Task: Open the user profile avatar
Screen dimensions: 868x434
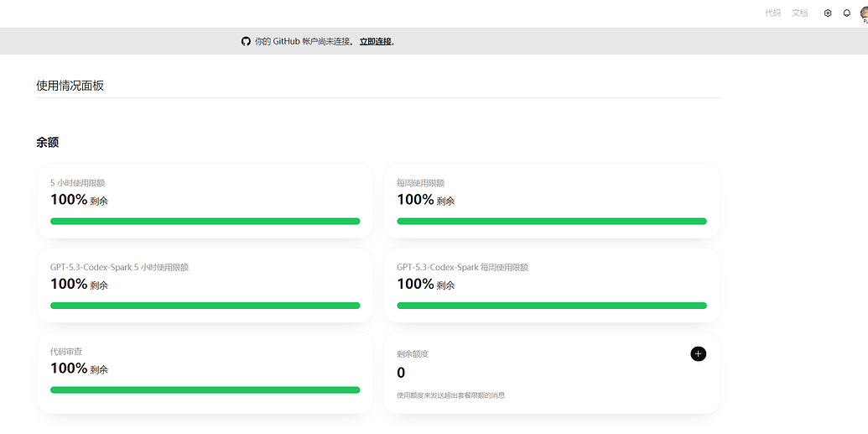Action: (864, 13)
